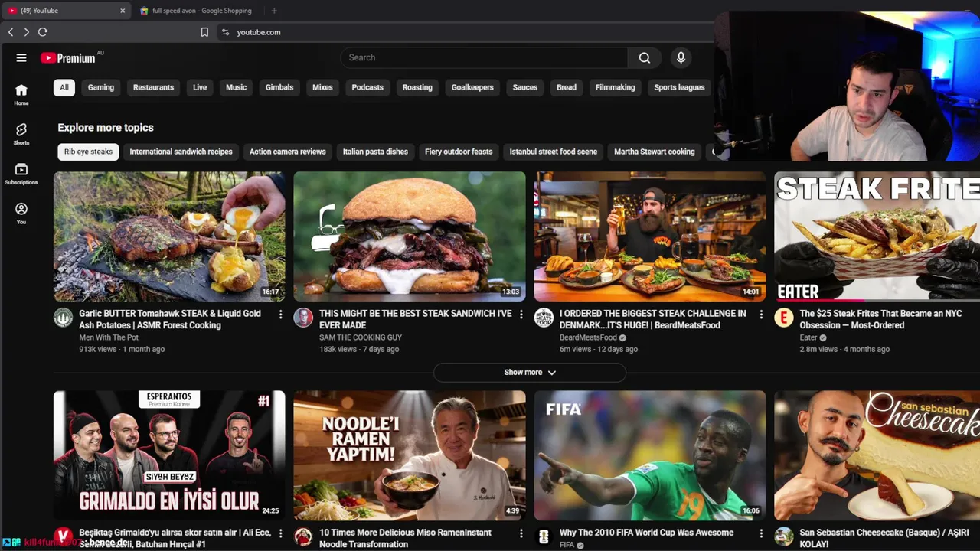
Task: Select the Mixes filter chip
Action: [x=322, y=87]
